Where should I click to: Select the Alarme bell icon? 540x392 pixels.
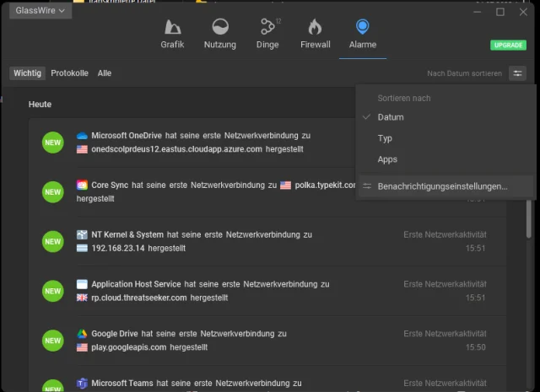tap(363, 27)
